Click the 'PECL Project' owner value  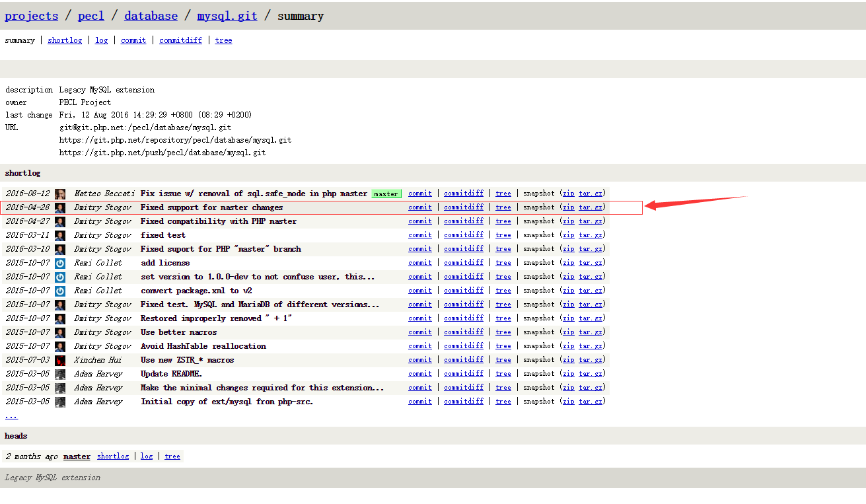click(x=85, y=102)
